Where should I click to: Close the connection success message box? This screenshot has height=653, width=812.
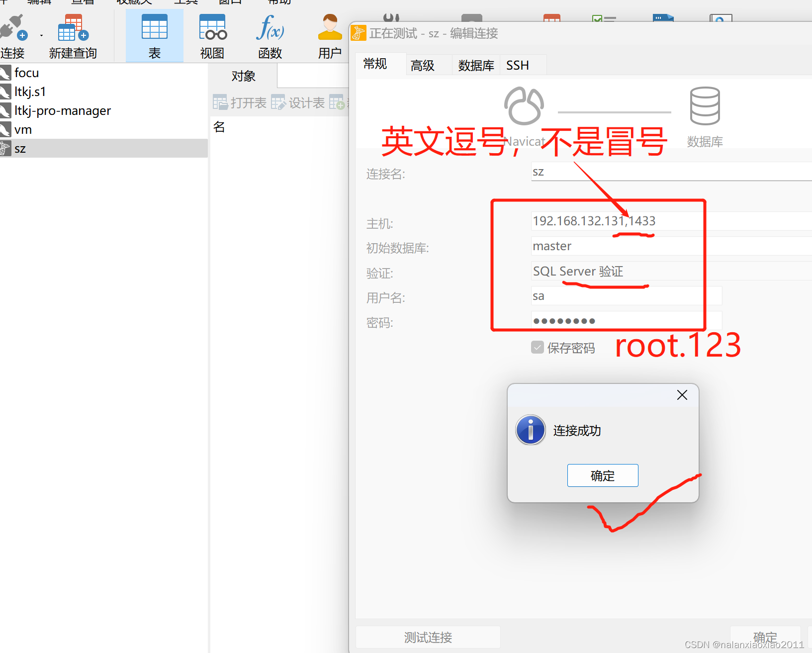click(682, 395)
